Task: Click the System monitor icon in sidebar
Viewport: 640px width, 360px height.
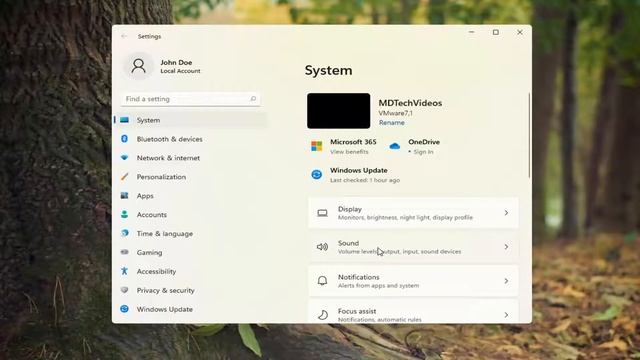Action: 124,120
